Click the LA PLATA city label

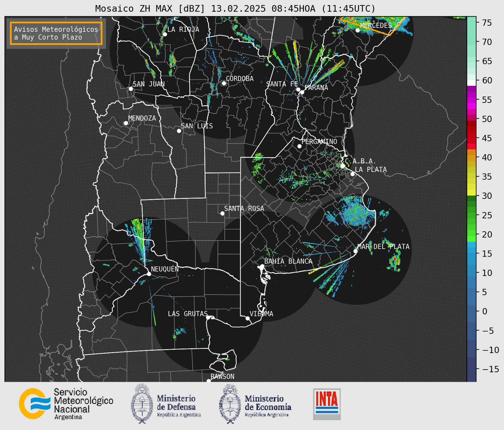coord(371,169)
